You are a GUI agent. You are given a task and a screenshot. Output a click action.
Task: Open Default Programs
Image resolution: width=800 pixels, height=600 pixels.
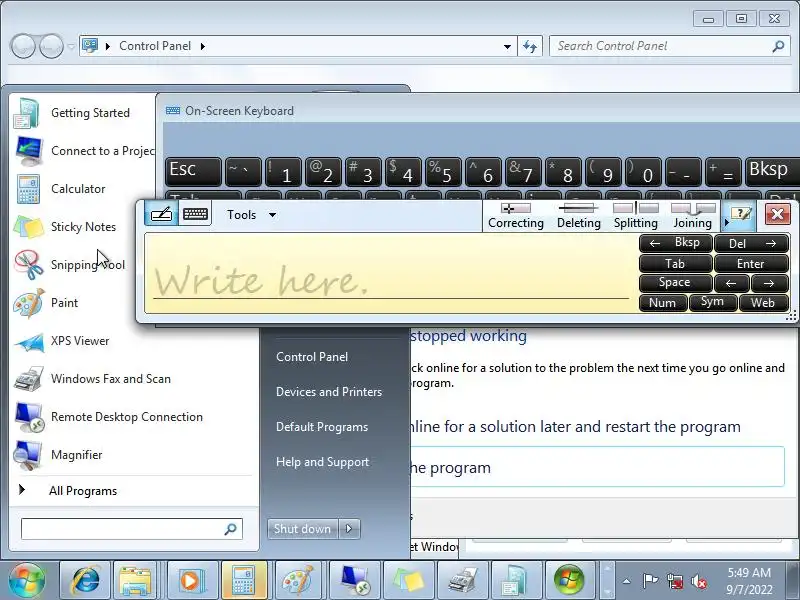point(321,427)
